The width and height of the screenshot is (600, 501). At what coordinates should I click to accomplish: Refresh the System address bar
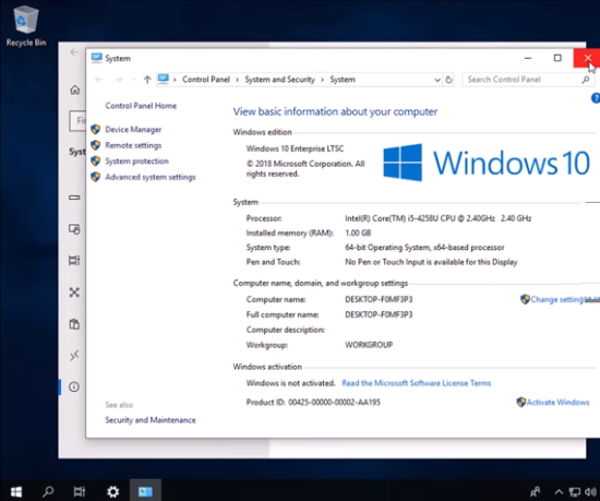(449, 80)
